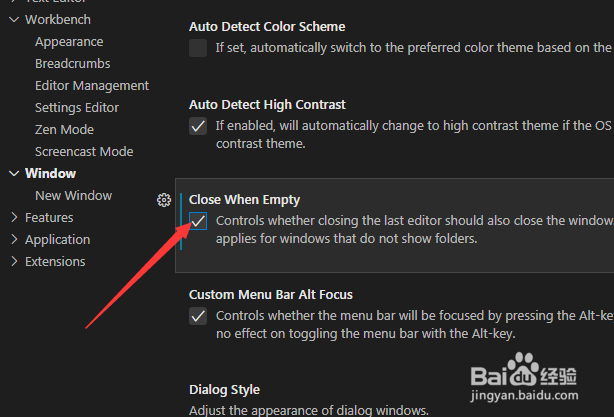The image size is (614, 417).
Task: Click the Dialog Style setting heading
Action: [224, 390]
